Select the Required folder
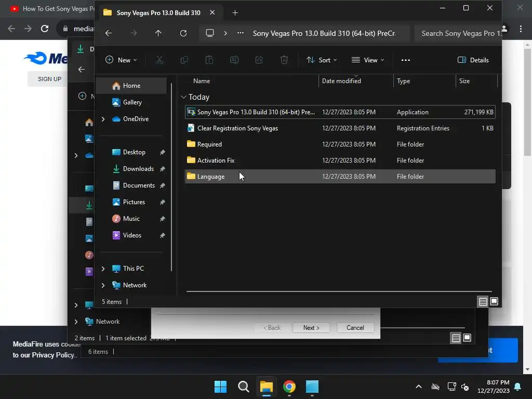 340,144
